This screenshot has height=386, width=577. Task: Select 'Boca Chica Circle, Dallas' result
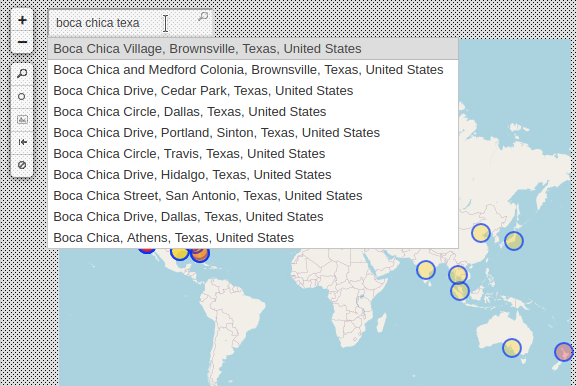coord(253,112)
